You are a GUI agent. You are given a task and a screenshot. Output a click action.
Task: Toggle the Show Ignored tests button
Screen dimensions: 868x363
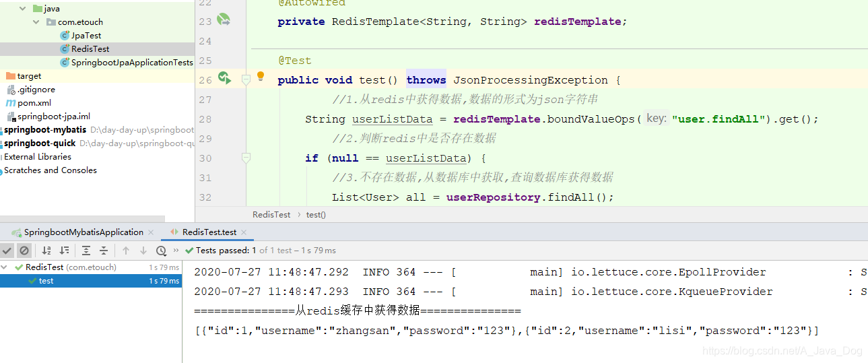point(24,251)
